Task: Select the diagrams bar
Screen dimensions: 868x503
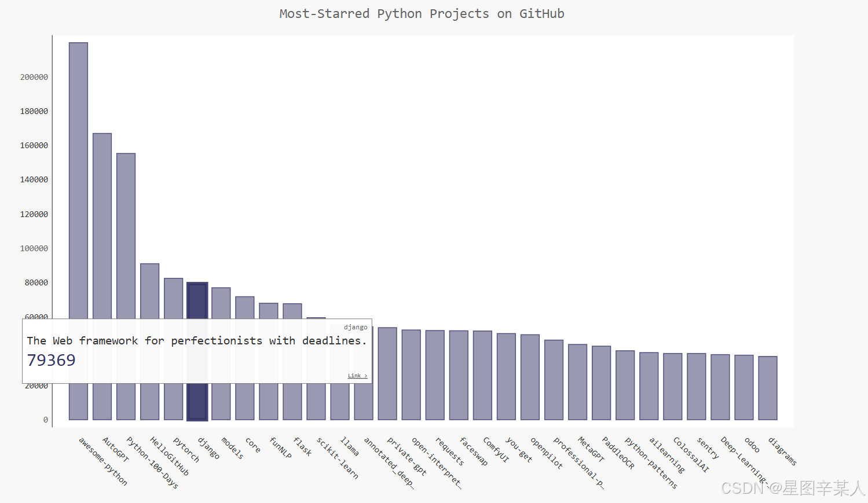Action: tap(767, 388)
